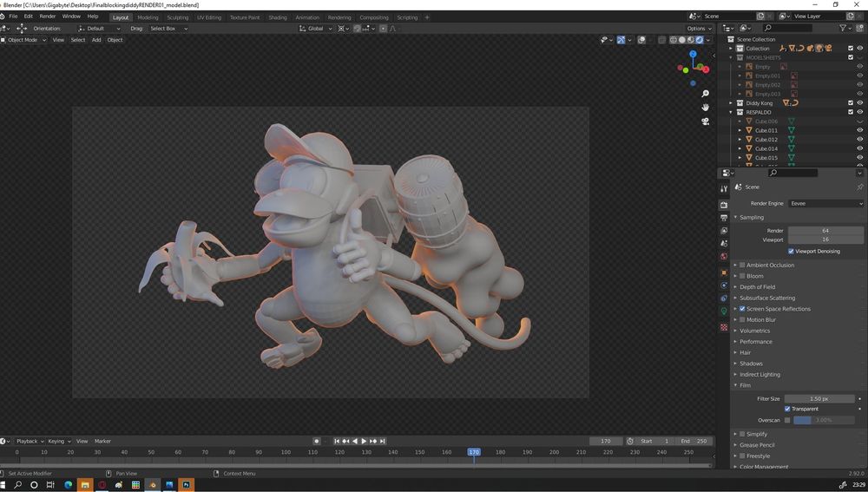Toggle camera view gizmo icon
Image resolution: width=868 pixels, height=492 pixels.
(x=705, y=121)
